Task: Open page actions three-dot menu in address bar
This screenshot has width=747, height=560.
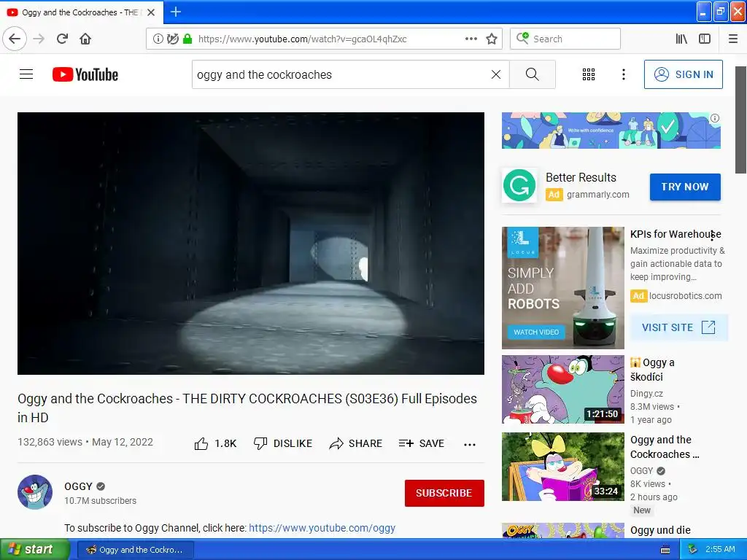Action: 471,39
